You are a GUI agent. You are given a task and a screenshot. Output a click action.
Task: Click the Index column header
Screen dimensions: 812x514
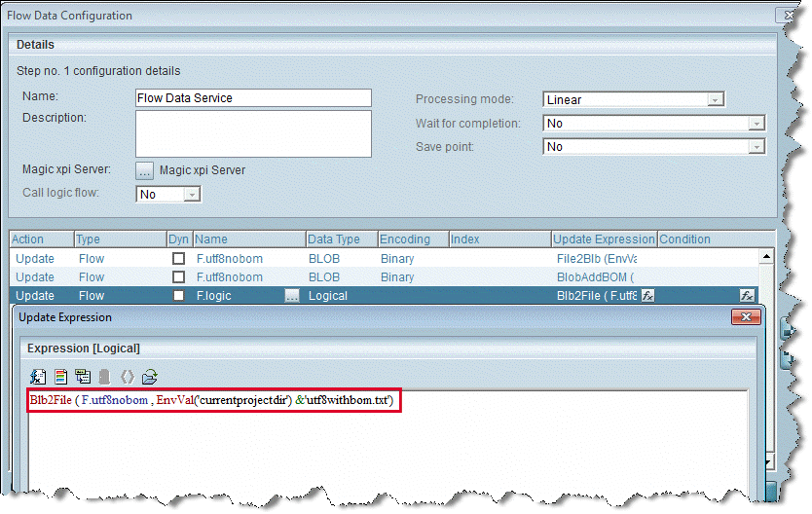coord(499,239)
